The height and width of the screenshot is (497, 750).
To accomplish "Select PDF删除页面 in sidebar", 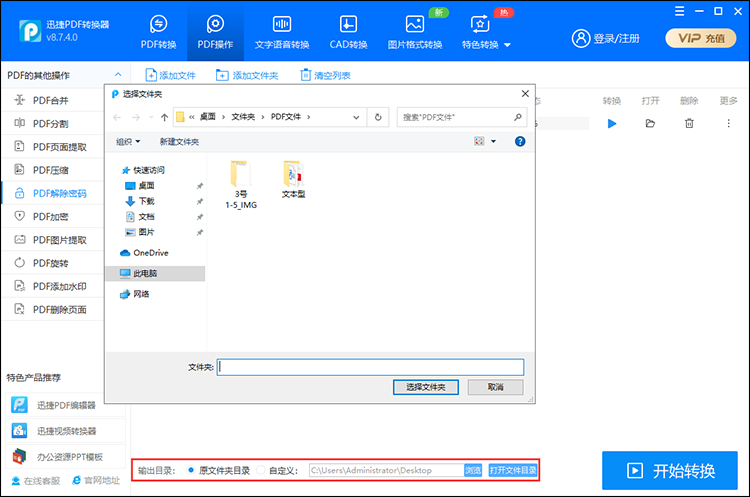I will [x=53, y=309].
